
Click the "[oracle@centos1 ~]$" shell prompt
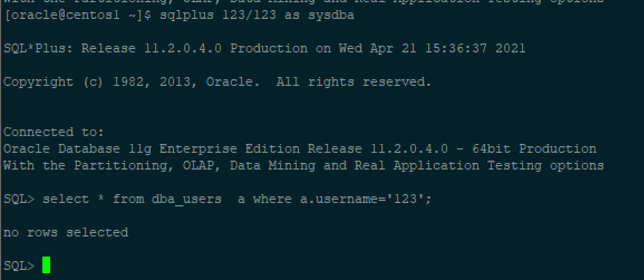(x=78, y=16)
